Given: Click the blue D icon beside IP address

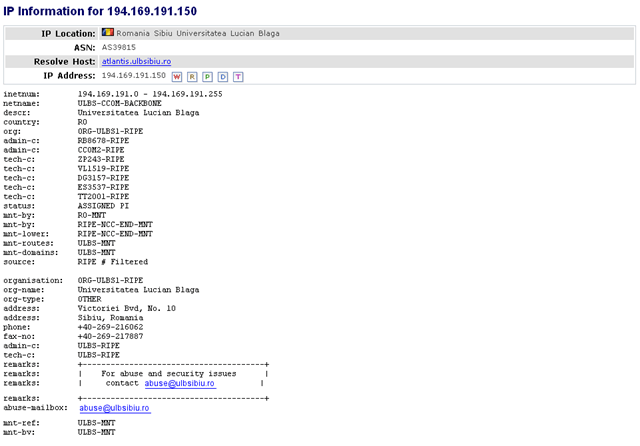Looking at the screenshot, I should point(222,76).
